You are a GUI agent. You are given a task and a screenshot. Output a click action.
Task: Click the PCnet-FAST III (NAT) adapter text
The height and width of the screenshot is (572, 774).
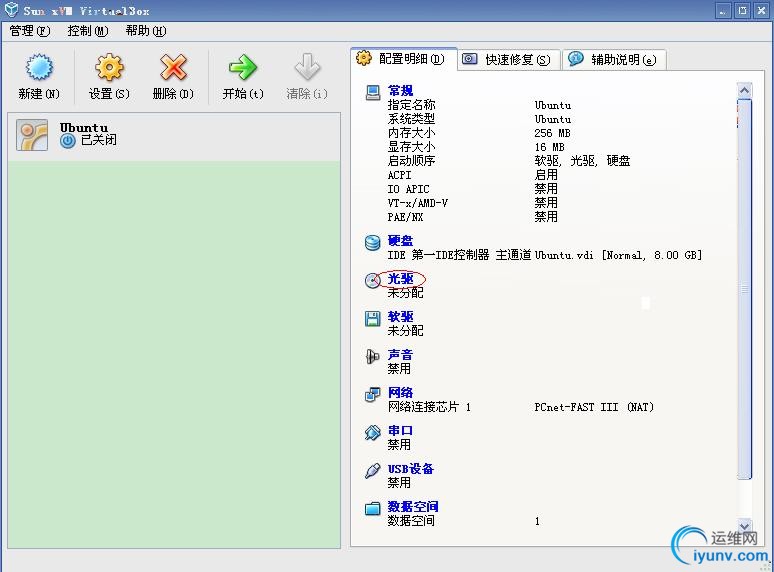click(x=594, y=407)
